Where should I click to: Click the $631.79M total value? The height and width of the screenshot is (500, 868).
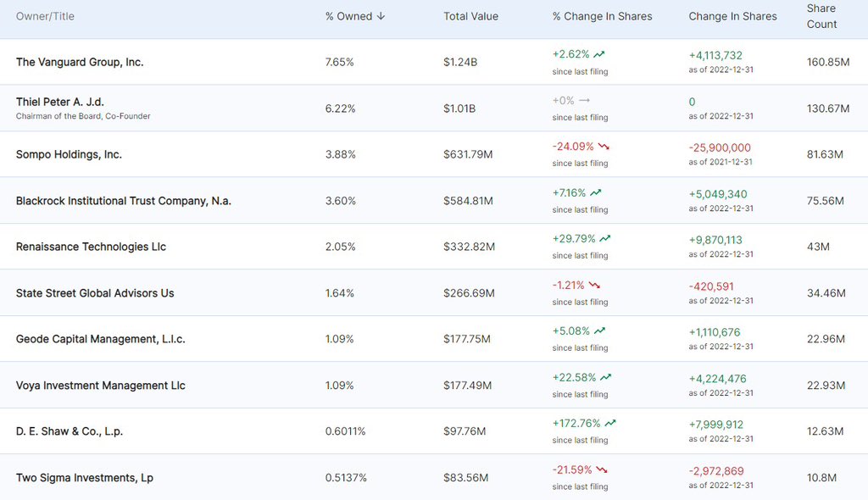pyautogui.click(x=468, y=154)
